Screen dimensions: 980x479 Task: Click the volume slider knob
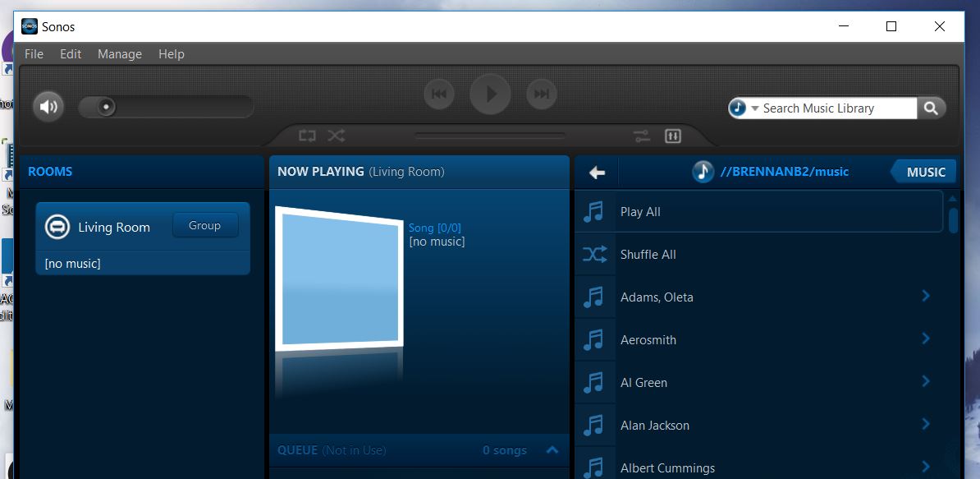(x=106, y=107)
